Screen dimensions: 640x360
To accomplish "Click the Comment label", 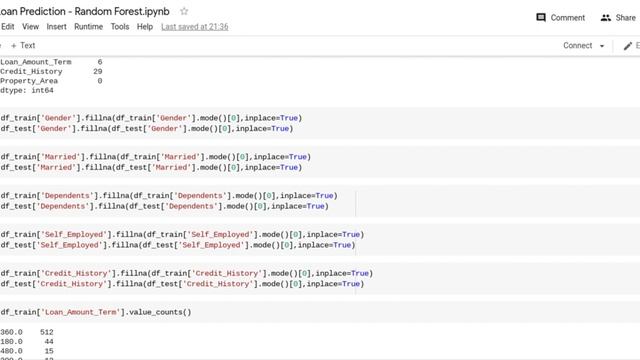I will (x=568, y=18).
